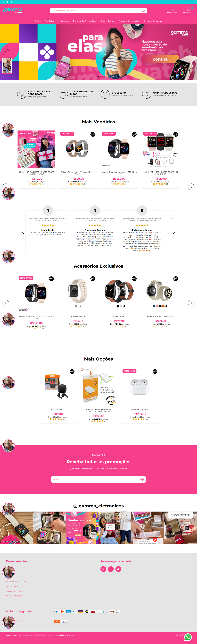Advance banner with the right arrow

[191, 52]
